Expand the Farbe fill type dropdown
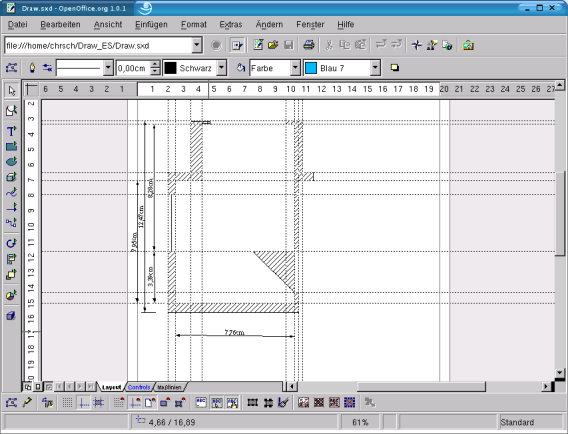This screenshot has height=434, width=568. pos(296,68)
